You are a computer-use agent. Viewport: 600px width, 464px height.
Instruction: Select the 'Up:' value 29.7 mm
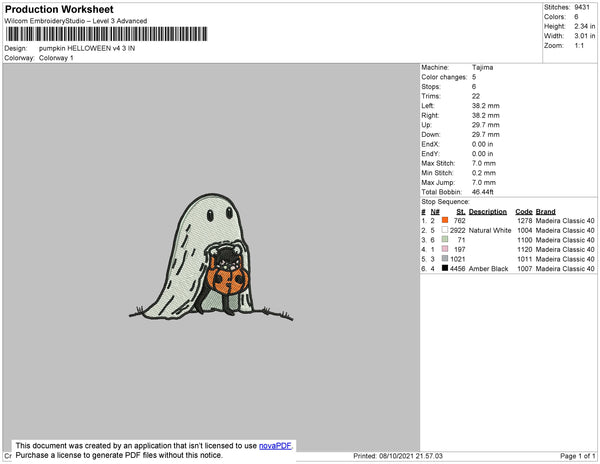(x=486, y=125)
